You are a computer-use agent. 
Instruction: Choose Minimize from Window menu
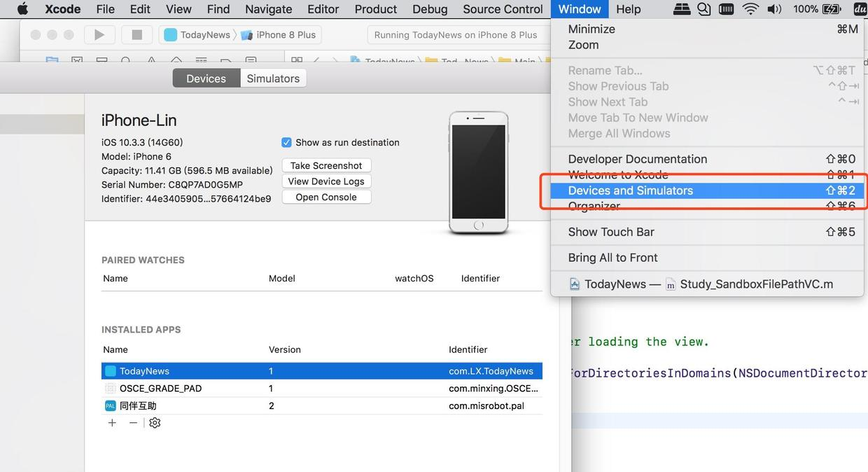(x=707, y=29)
